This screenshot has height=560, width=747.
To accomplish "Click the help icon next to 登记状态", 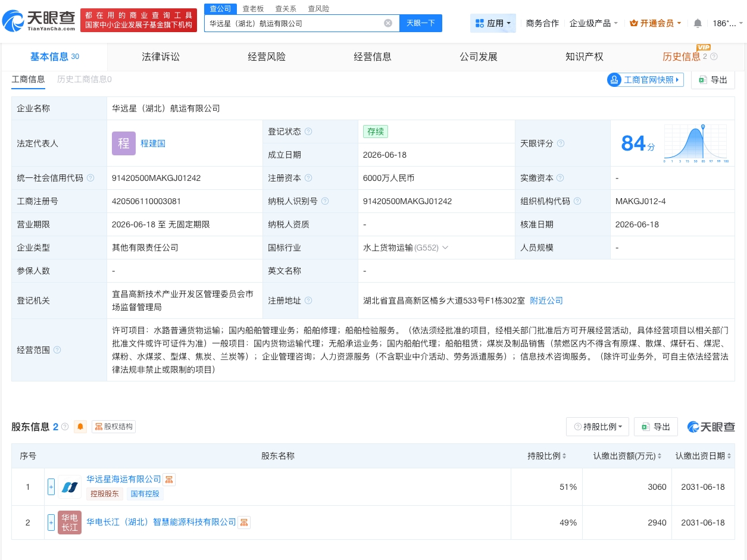I will (308, 132).
